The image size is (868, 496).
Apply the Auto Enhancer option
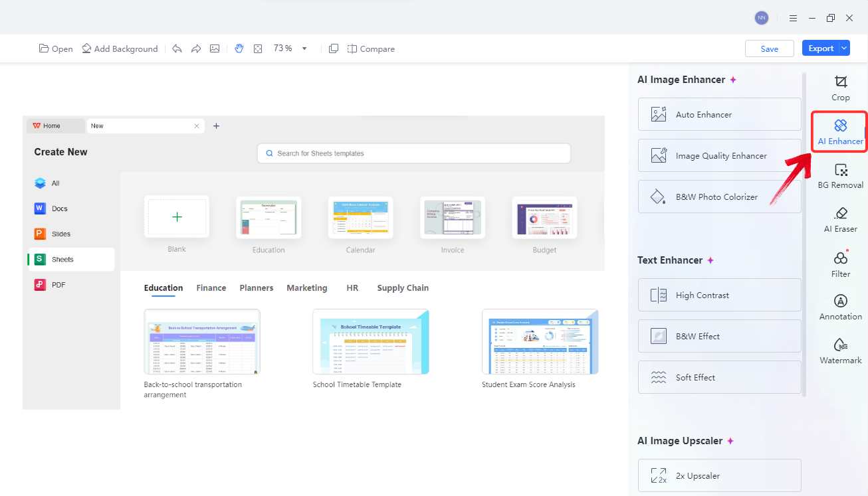coord(719,114)
